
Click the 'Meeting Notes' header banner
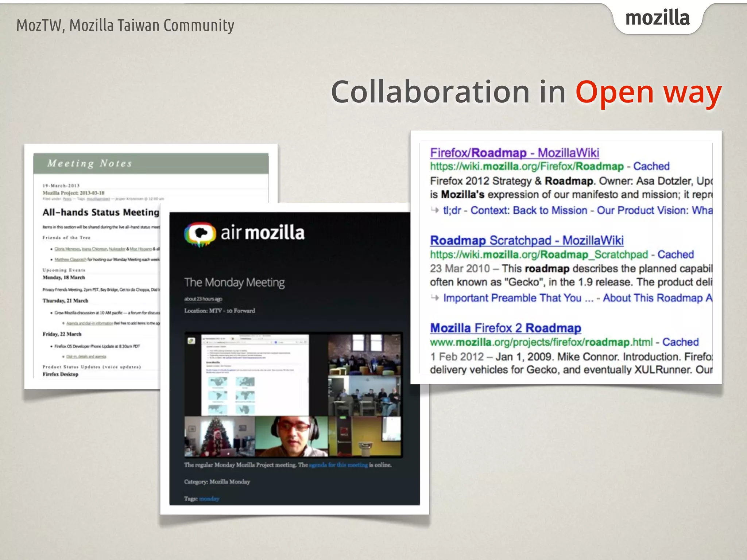click(151, 163)
